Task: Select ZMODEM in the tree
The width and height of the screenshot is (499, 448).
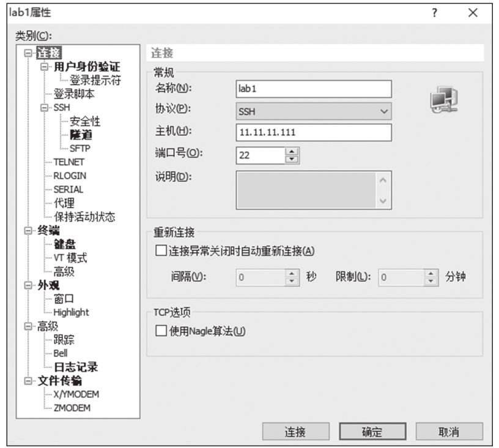Action: click(x=72, y=408)
